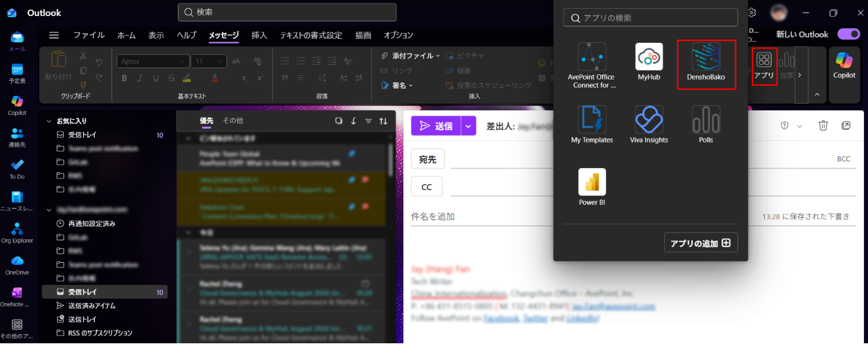The image size is (868, 345).
Task: Click the filter icon in message list header
Action: (x=368, y=121)
